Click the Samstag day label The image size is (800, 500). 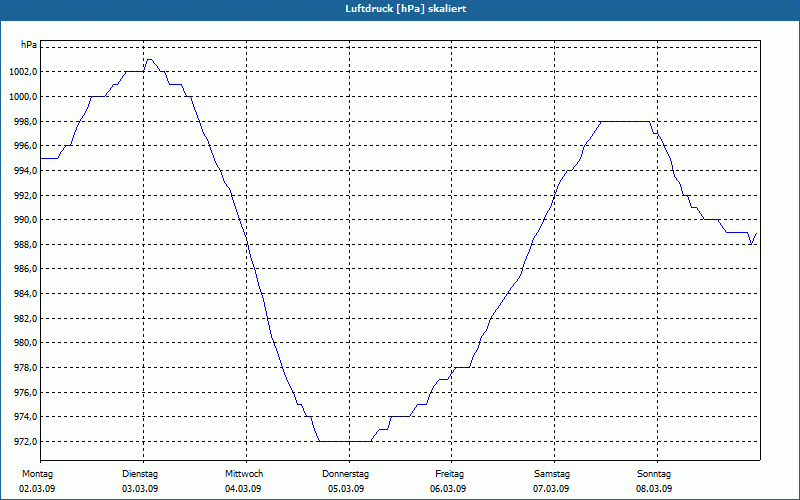point(552,474)
